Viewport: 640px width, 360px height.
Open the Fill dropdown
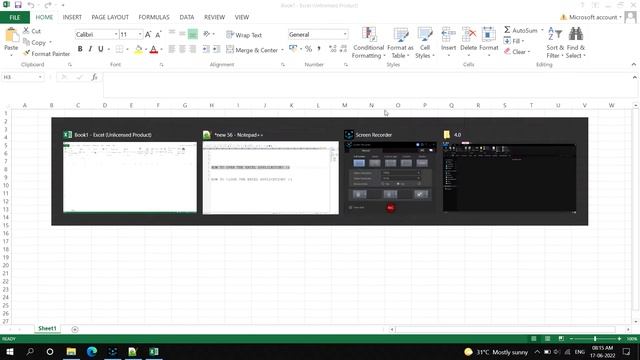point(514,41)
